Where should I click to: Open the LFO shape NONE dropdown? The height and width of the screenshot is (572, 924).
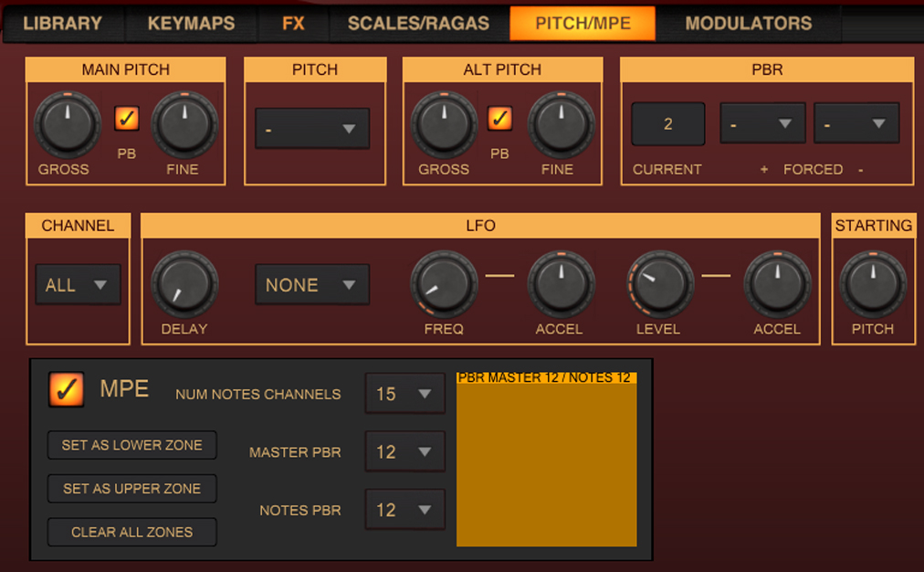tap(312, 285)
